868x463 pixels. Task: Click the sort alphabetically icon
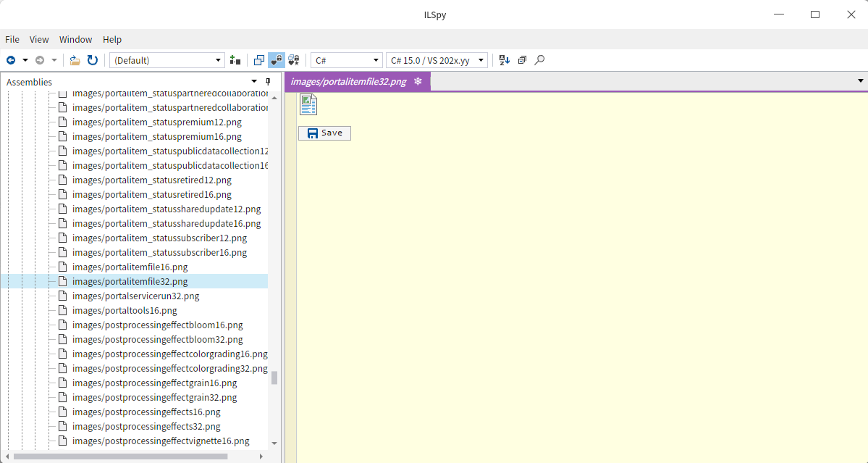coord(505,60)
